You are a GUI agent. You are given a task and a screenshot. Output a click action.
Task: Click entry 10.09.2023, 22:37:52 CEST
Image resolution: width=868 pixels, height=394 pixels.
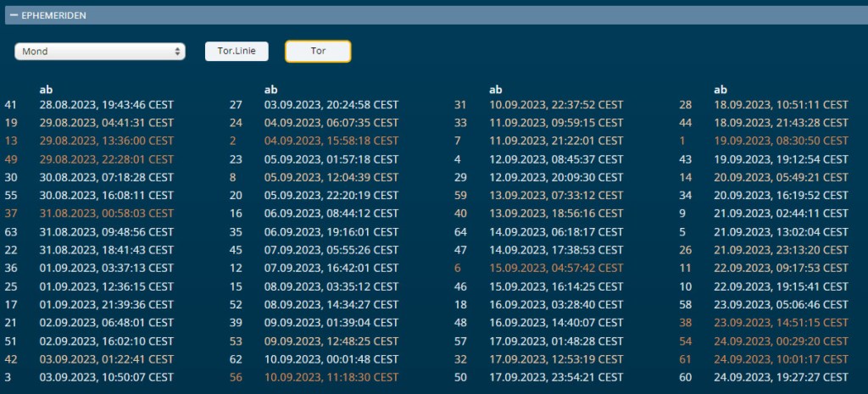pyautogui.click(x=556, y=105)
